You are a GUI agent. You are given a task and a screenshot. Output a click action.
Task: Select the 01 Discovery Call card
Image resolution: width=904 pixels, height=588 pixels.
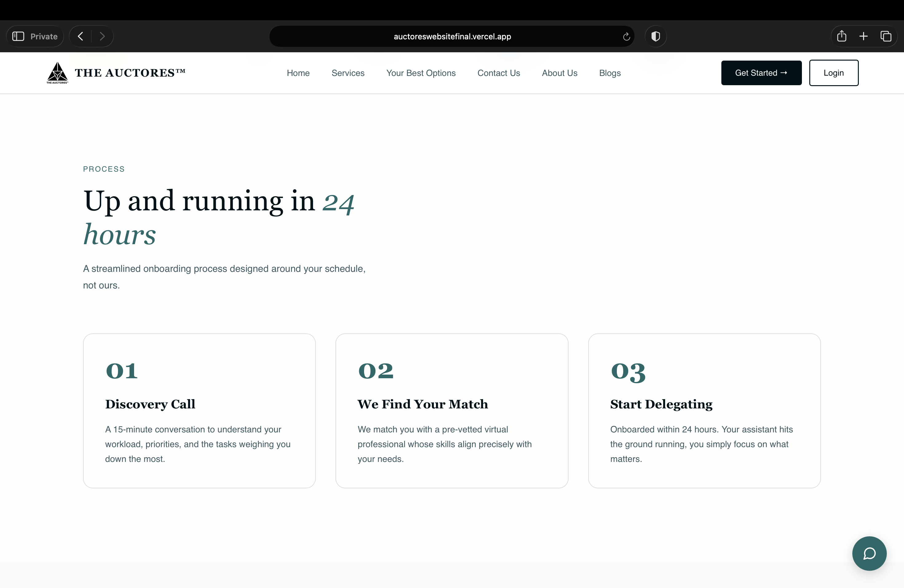199,411
